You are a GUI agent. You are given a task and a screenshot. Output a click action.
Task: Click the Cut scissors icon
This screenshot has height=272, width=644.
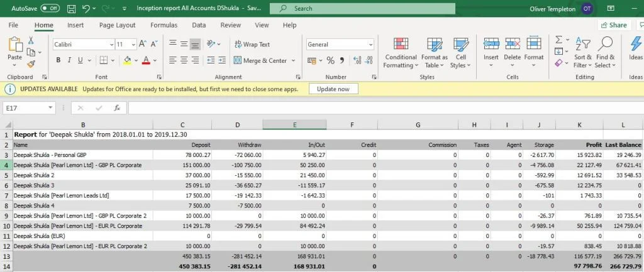(x=31, y=41)
